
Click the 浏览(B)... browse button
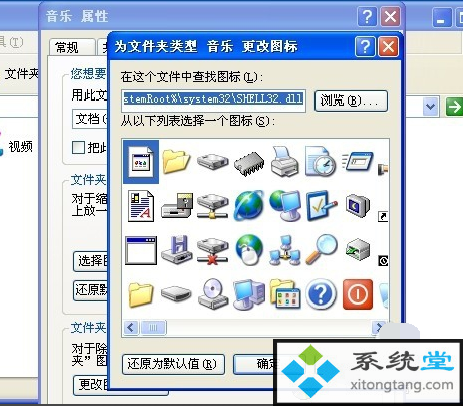(351, 101)
